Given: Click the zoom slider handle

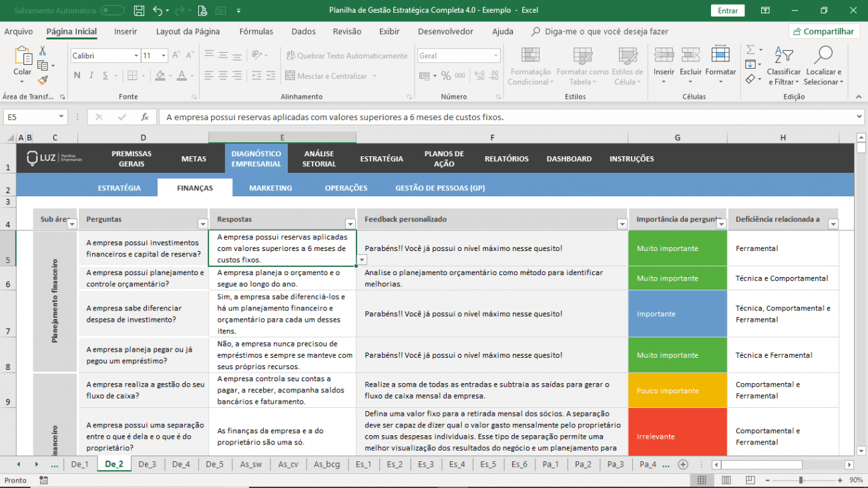Looking at the screenshot, I should tap(801, 480).
